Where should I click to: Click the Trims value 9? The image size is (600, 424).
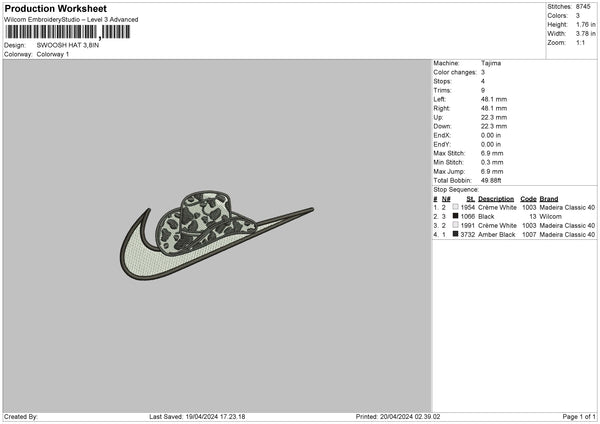(483, 90)
